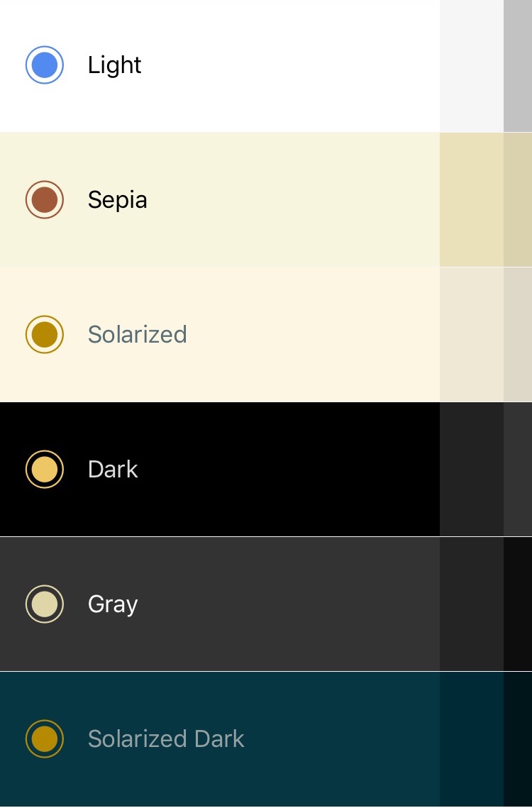The width and height of the screenshot is (532, 808).
Task: Click the "Solarized Dark" label text
Action: click(166, 739)
